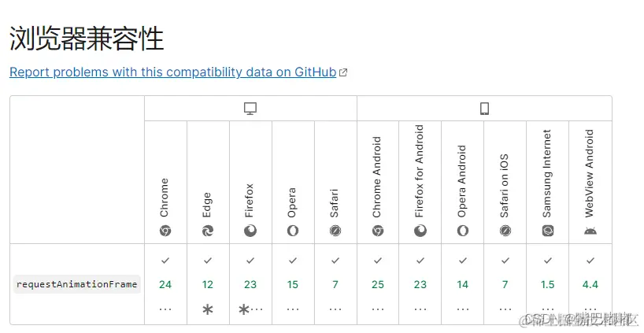Click the Opera desktop logo icon
Screen dimensions: 644x333
point(292,231)
